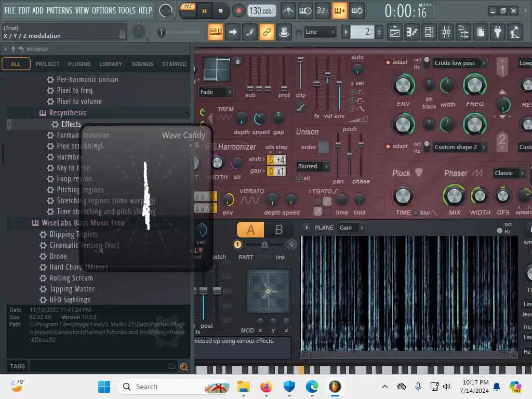
Task: Click the TAGS button
Action: click(x=17, y=366)
